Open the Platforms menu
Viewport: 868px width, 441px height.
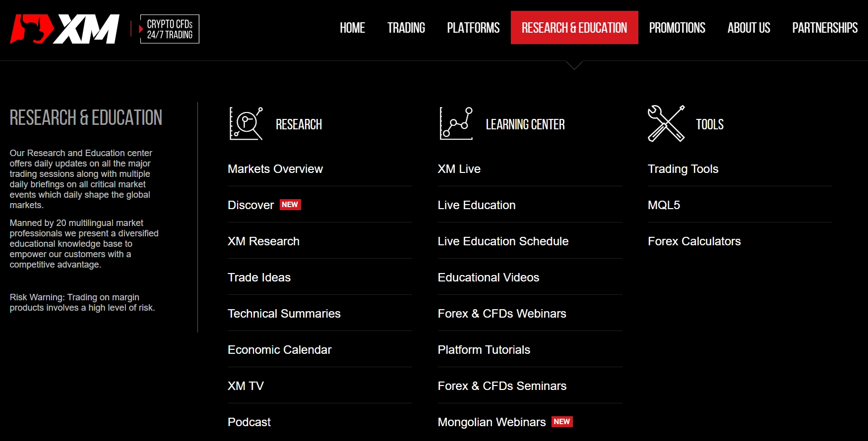[473, 28]
